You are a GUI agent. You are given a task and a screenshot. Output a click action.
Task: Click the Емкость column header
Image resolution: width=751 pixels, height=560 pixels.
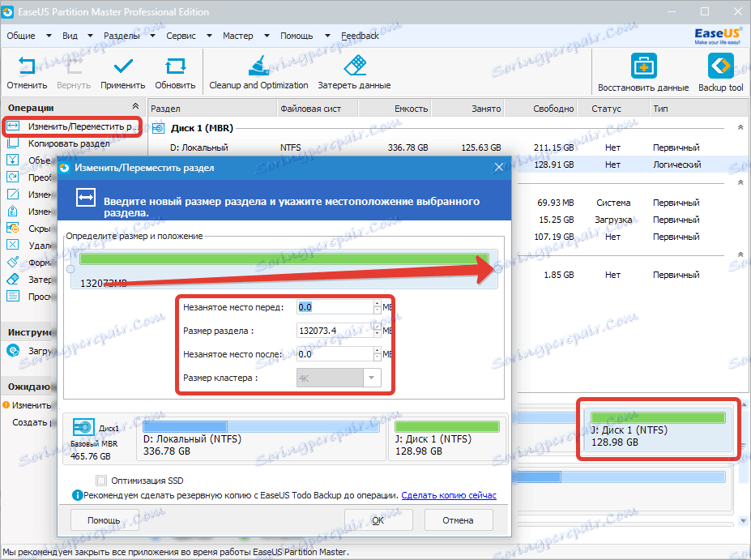(x=395, y=109)
